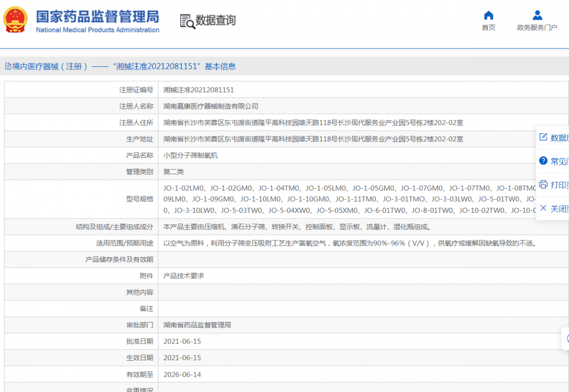Click the 附件 label cell
The width and height of the screenshot is (569, 392).
click(x=81, y=276)
